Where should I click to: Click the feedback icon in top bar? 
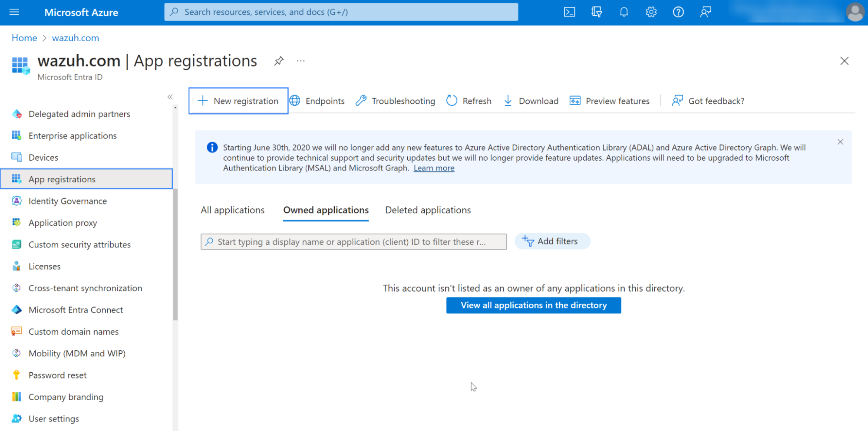[x=706, y=12]
